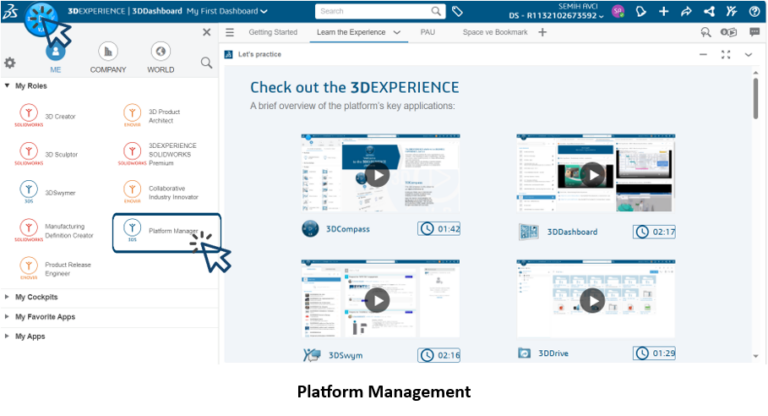Open the 3D Compass in the top bar
768x416 pixels.
click(x=42, y=17)
